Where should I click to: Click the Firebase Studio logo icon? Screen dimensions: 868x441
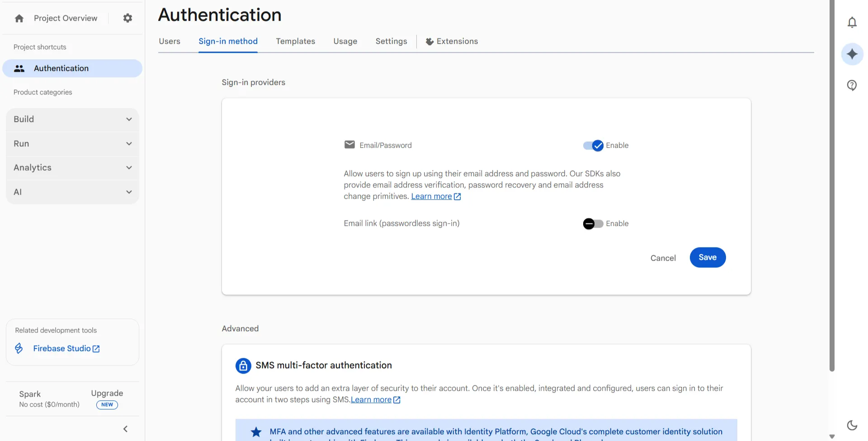(19, 348)
